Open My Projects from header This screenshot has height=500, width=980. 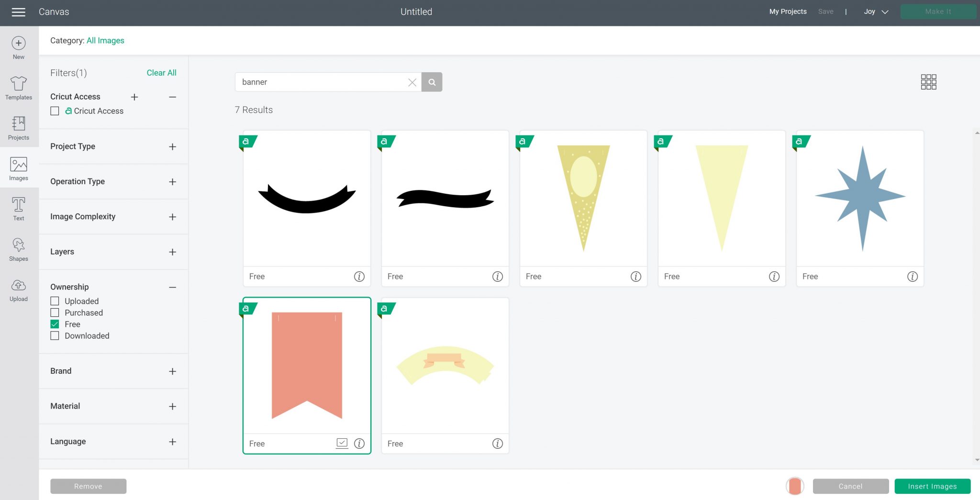tap(788, 12)
